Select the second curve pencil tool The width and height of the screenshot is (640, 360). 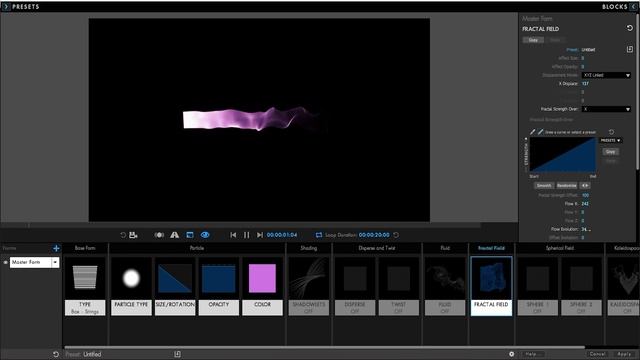tap(540, 132)
